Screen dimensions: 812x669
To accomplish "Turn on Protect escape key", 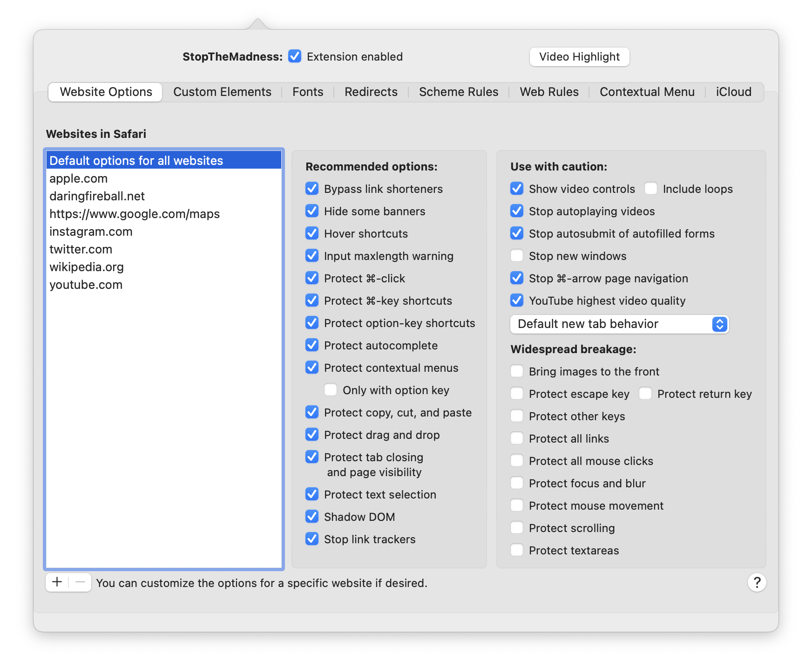I will tap(517, 394).
